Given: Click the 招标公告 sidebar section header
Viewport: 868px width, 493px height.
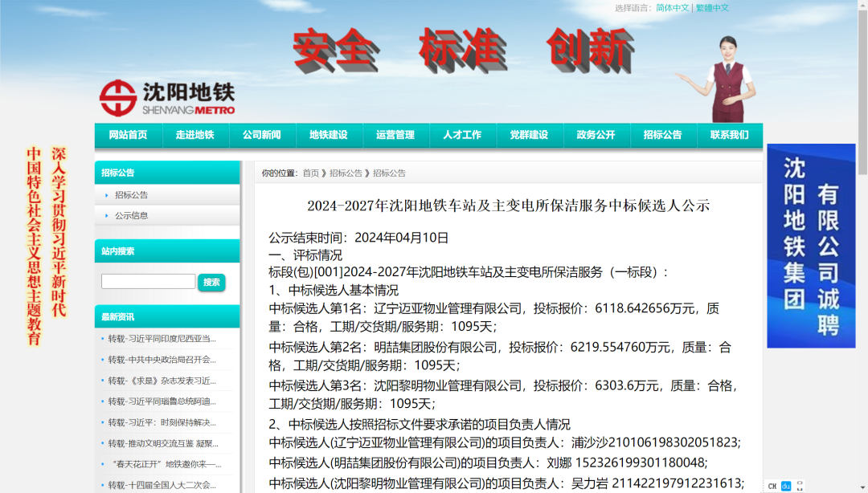Looking at the screenshot, I should point(167,173).
